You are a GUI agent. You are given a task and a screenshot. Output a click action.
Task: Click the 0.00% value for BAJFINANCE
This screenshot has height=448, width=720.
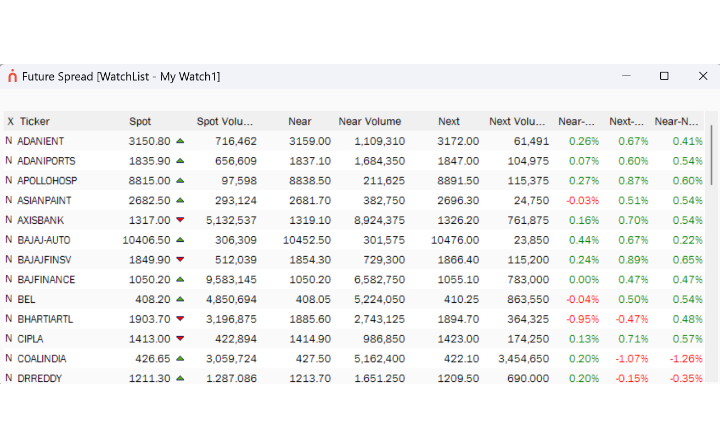coord(584,279)
